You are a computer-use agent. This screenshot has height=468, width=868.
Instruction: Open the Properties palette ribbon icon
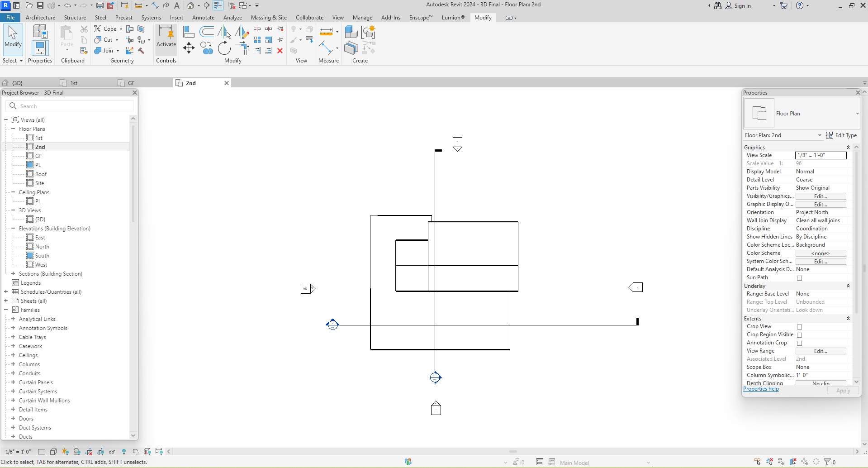coord(40,48)
